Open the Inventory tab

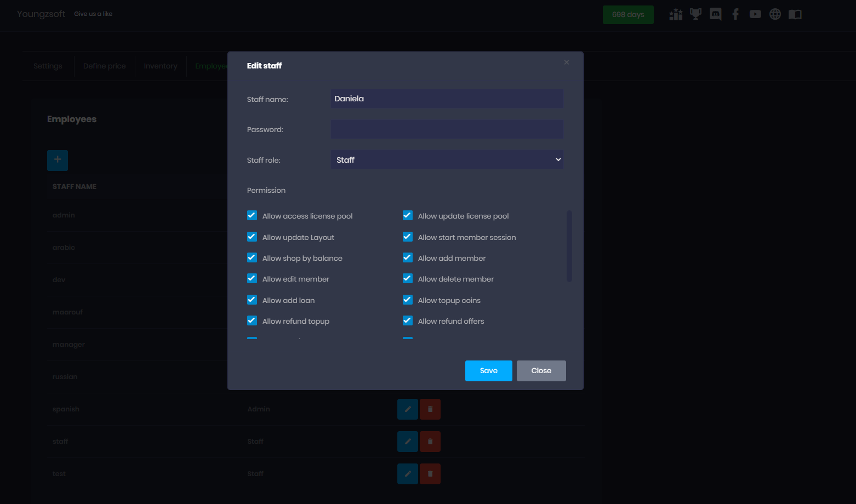tap(161, 66)
